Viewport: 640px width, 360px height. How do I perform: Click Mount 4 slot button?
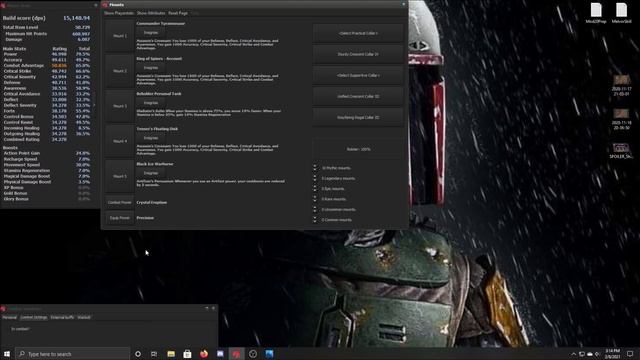coord(120,141)
